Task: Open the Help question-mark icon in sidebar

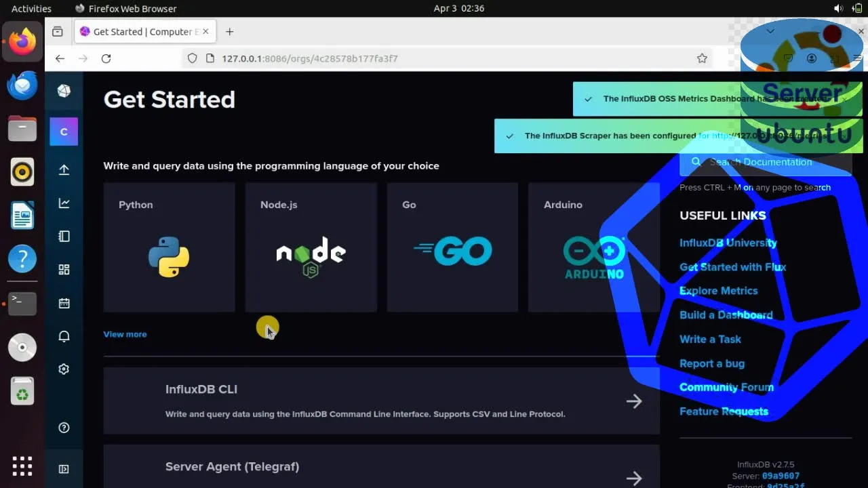Action: pos(64,428)
